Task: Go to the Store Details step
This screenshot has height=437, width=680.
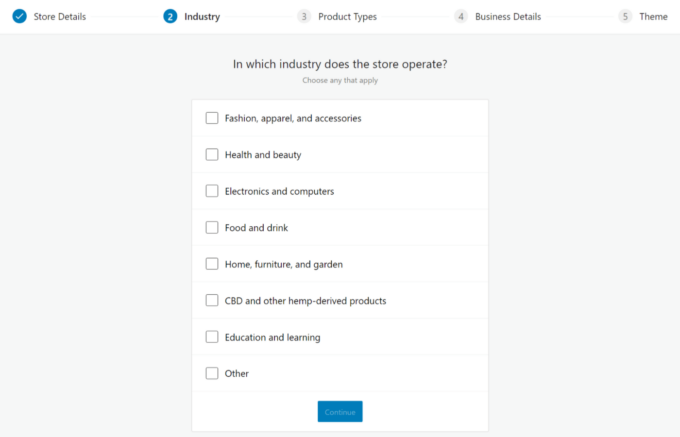Action: point(60,16)
